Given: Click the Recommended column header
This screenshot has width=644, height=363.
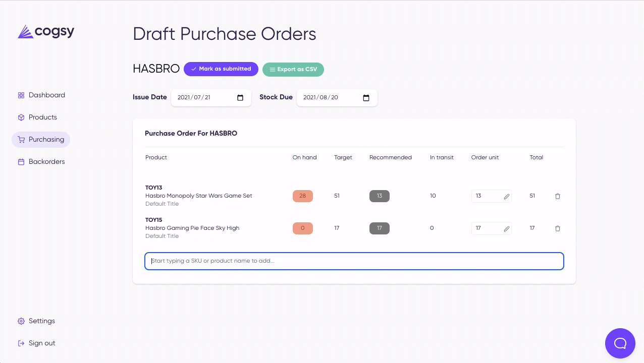Looking at the screenshot, I should pos(391,158).
